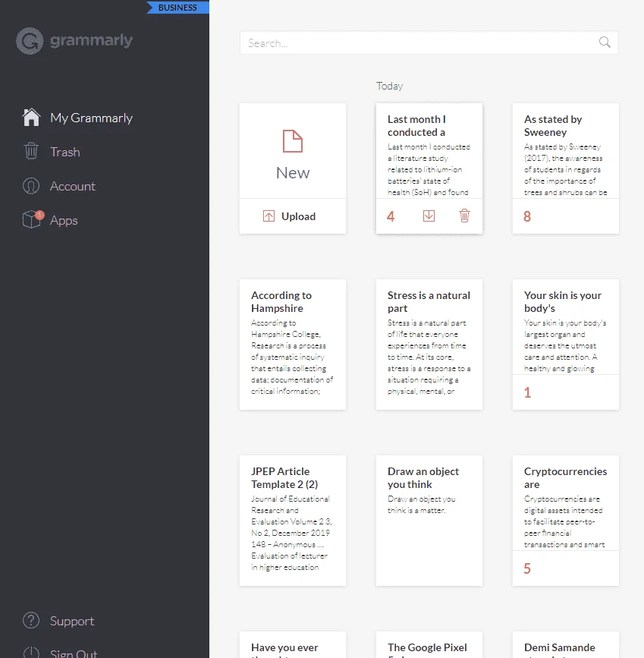Open 'According to Hampshire' document
This screenshot has width=644, height=658.
pos(293,345)
